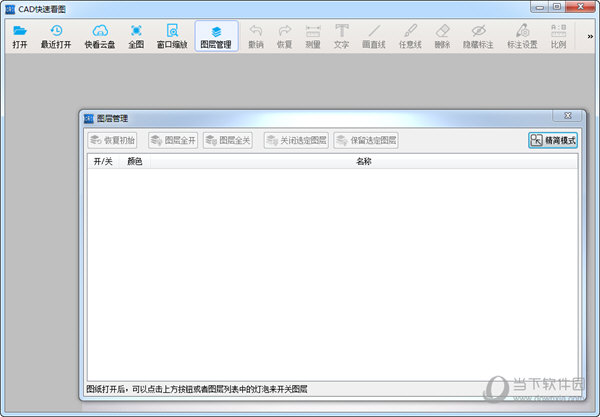Viewport: 600px width, 417px height.
Task: Click 保留选定图层 button
Action: coord(366,140)
